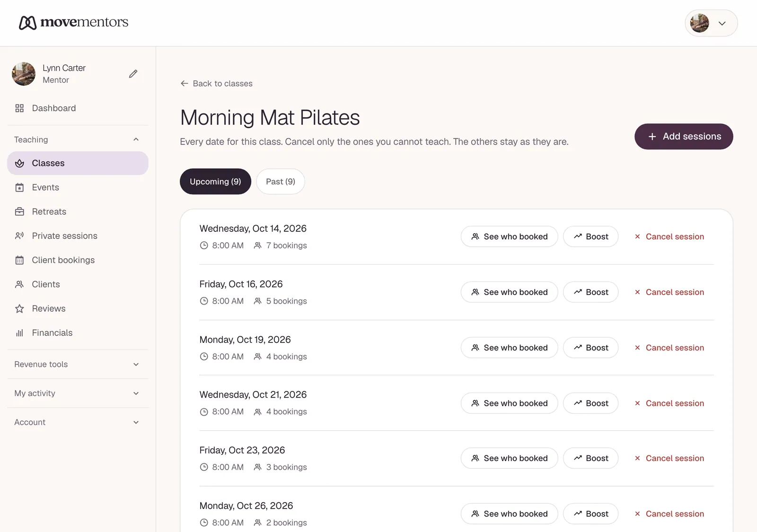Open the Financials page
Screen dimensions: 757x532
(78, 333)
